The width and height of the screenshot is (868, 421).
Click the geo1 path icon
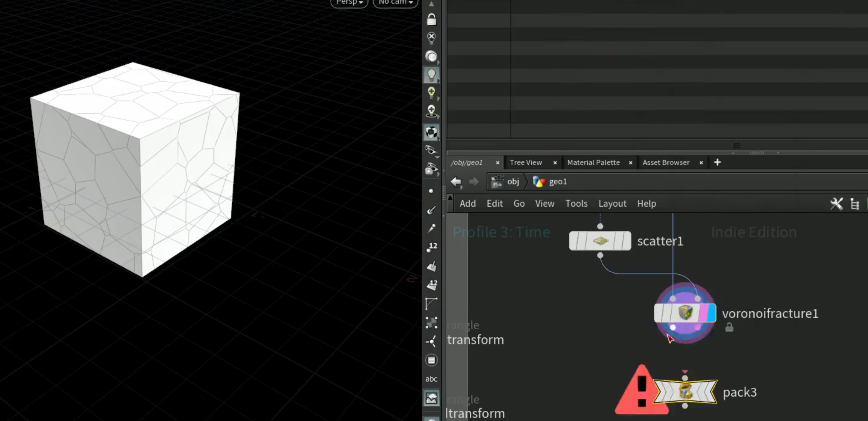539,181
